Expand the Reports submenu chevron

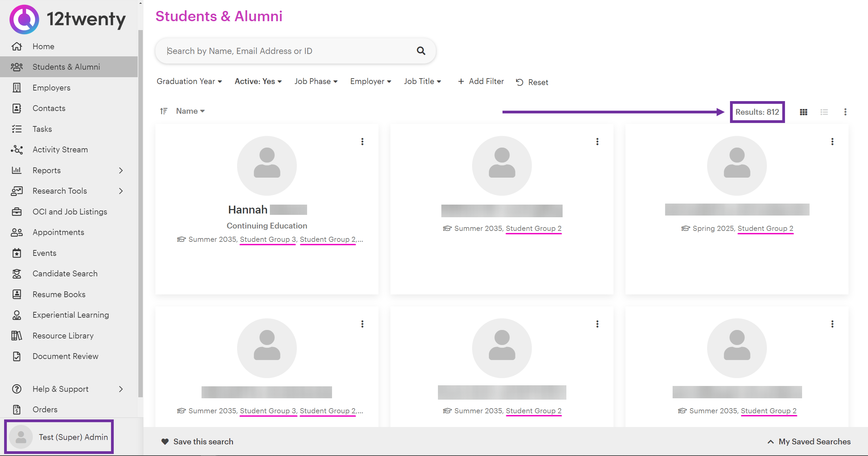coord(121,170)
